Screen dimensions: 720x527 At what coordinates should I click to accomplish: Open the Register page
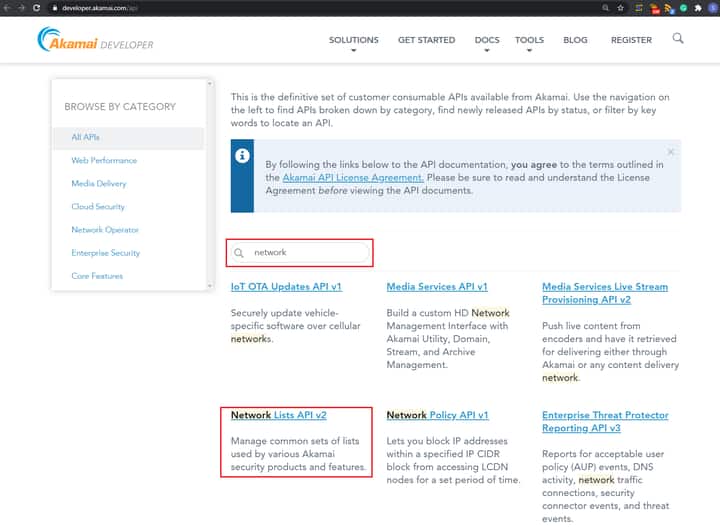[631, 40]
